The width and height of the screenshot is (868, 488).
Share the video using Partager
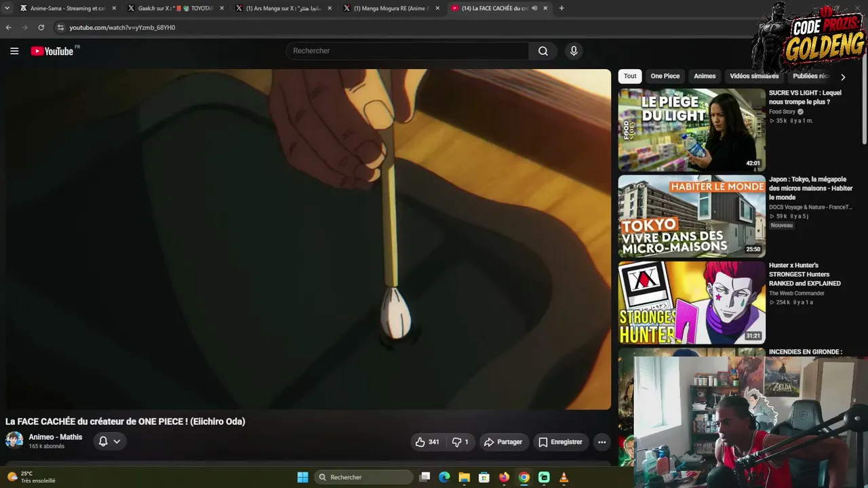[x=502, y=442]
